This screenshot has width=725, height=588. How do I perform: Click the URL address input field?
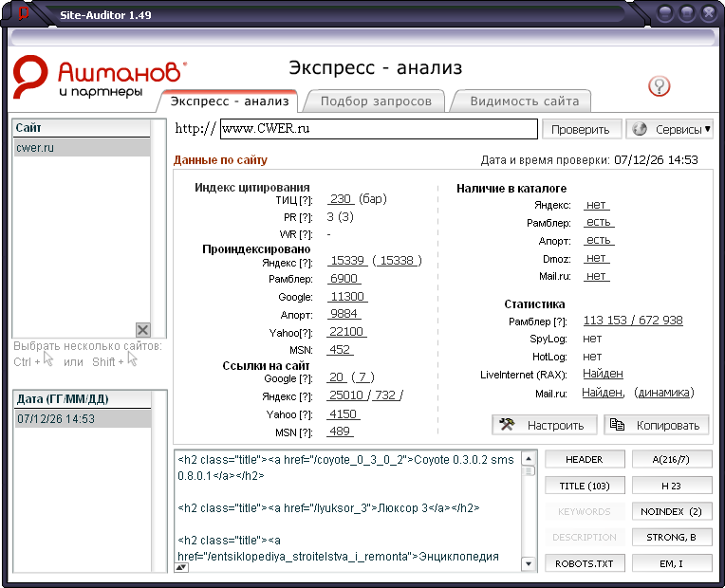point(379,129)
